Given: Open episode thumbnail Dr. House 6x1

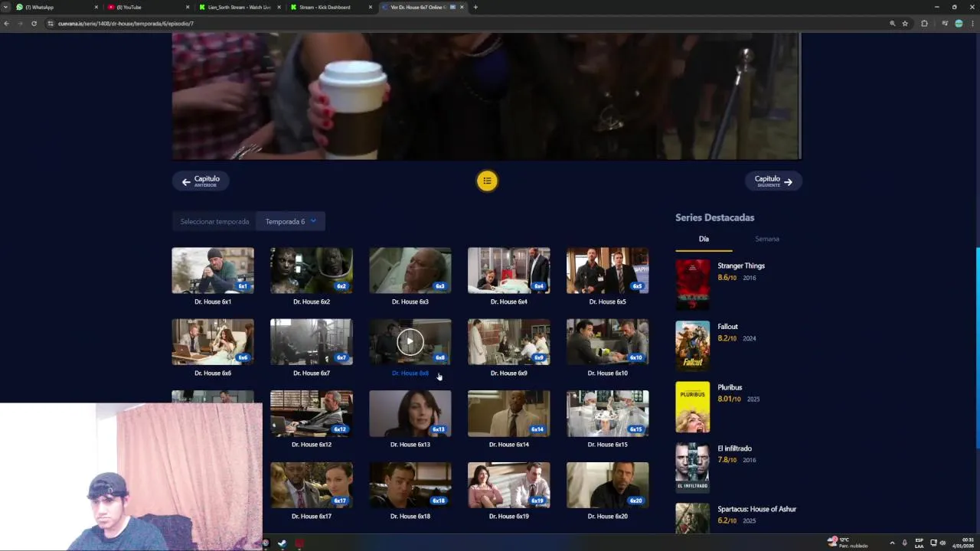Looking at the screenshot, I should point(213,270).
